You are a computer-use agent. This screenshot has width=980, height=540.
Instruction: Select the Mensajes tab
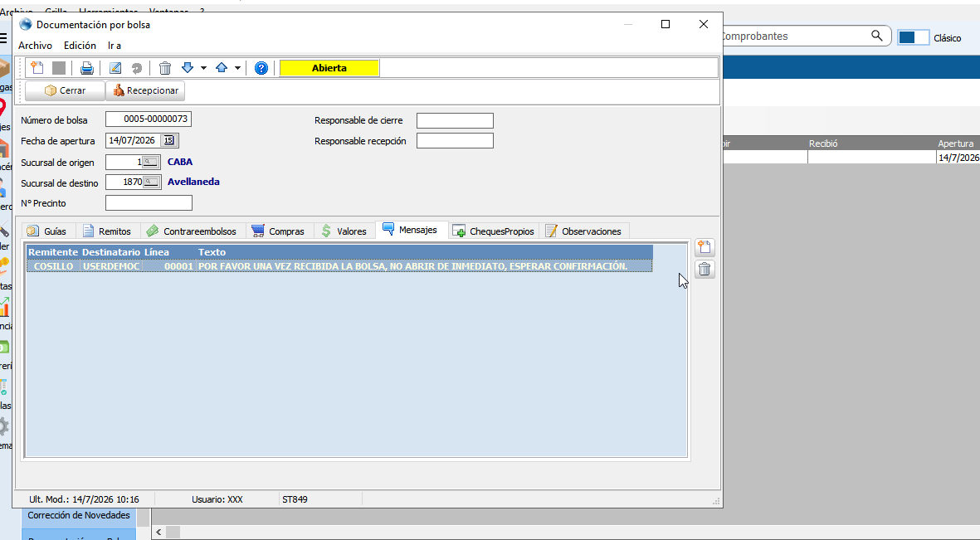click(411, 230)
